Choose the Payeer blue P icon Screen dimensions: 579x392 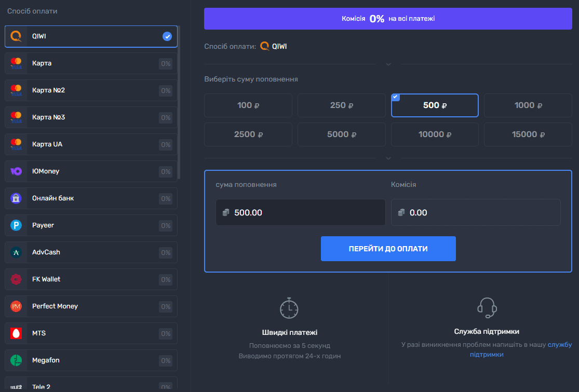tap(16, 225)
